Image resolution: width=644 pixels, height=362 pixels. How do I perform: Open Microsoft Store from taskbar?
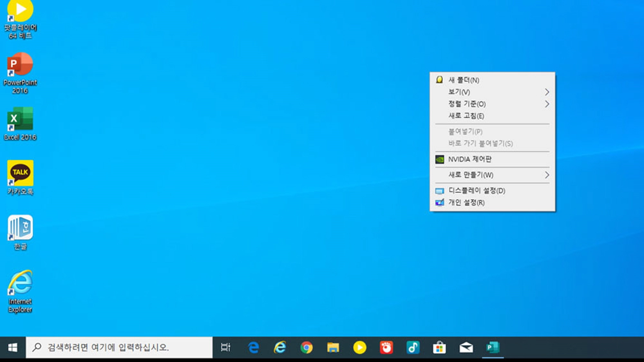point(439,348)
